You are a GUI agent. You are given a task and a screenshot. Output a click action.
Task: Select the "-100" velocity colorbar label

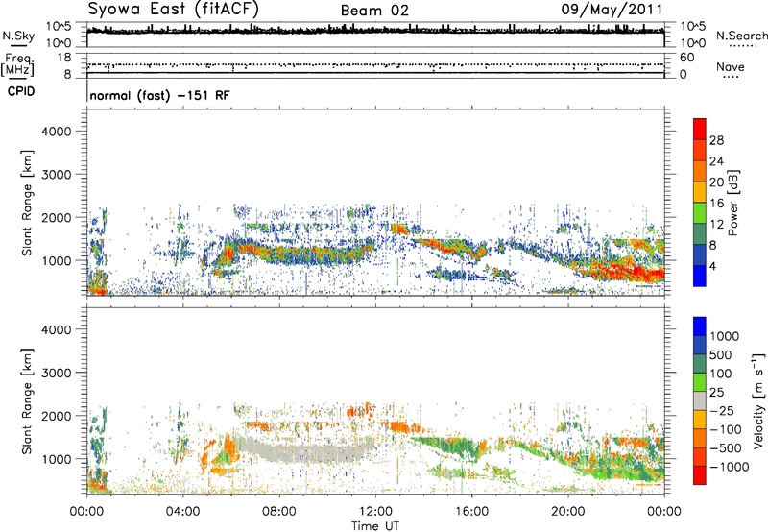[x=725, y=429]
